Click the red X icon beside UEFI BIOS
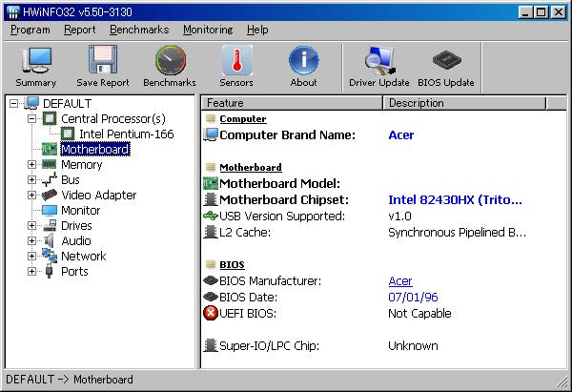This screenshot has width=572, height=392. [211, 313]
